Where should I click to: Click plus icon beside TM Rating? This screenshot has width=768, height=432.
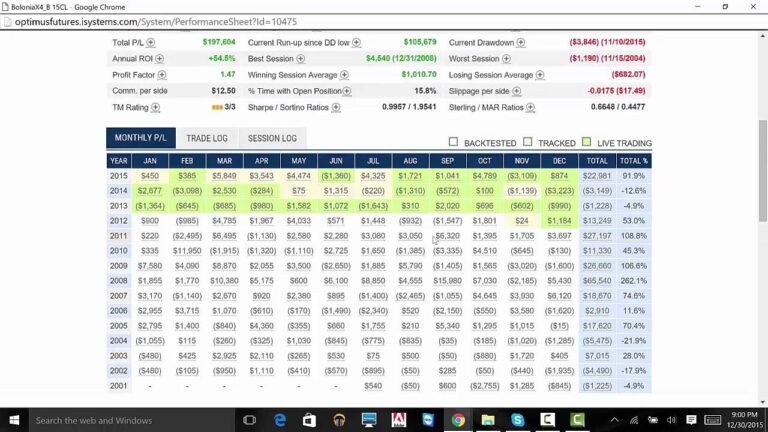[x=155, y=107]
